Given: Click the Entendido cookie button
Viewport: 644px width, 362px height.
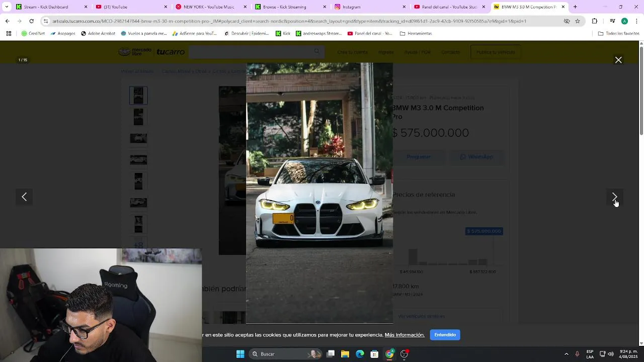Looking at the screenshot, I should pos(445,335).
